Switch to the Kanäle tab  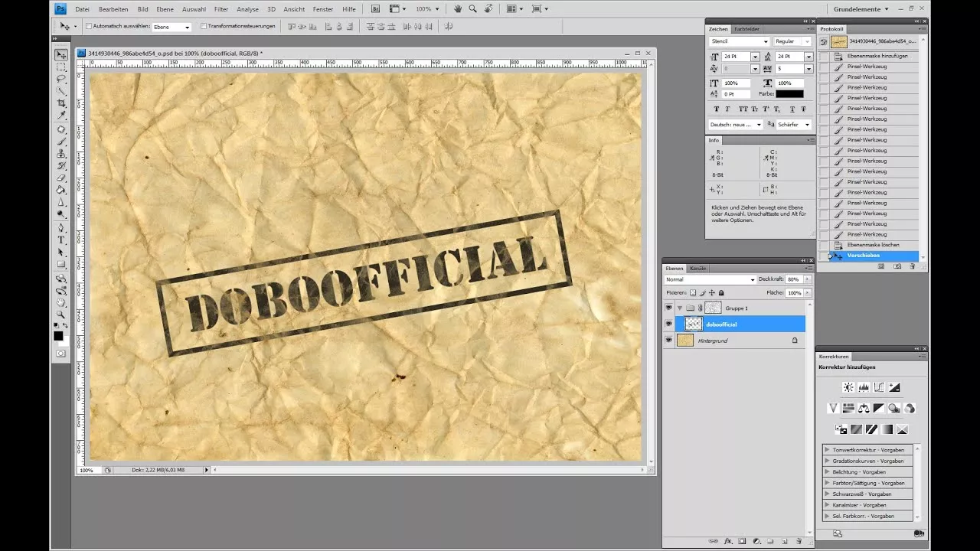697,269
